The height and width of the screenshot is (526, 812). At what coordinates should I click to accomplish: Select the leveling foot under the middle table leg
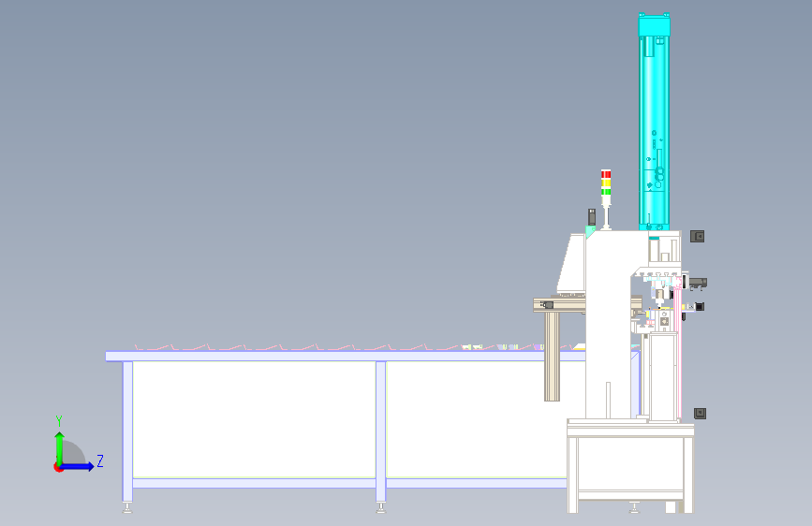click(380, 508)
